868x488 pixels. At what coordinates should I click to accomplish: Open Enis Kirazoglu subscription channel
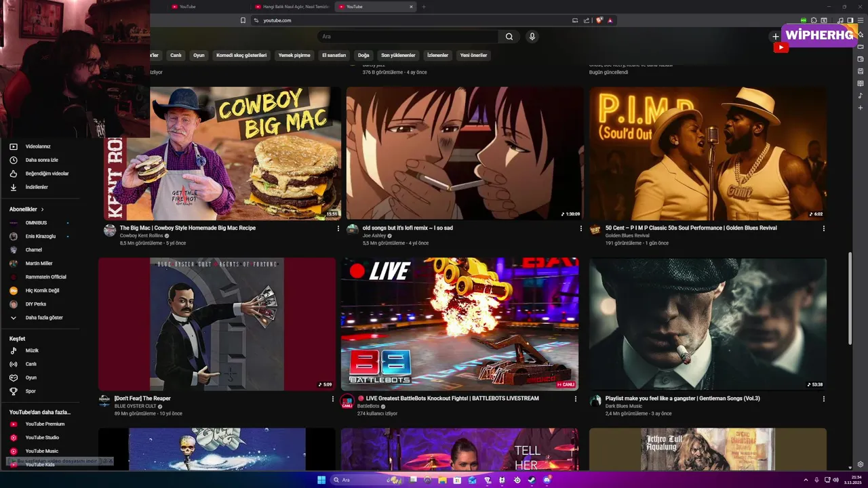[x=40, y=237]
